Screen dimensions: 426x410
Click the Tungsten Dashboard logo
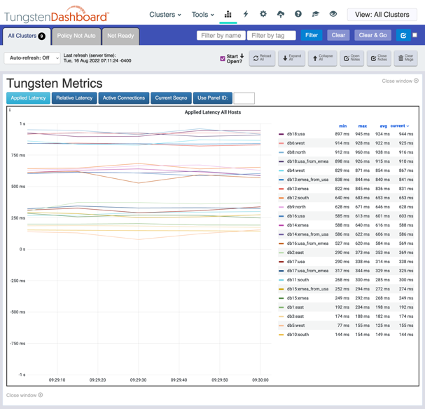[56, 15]
